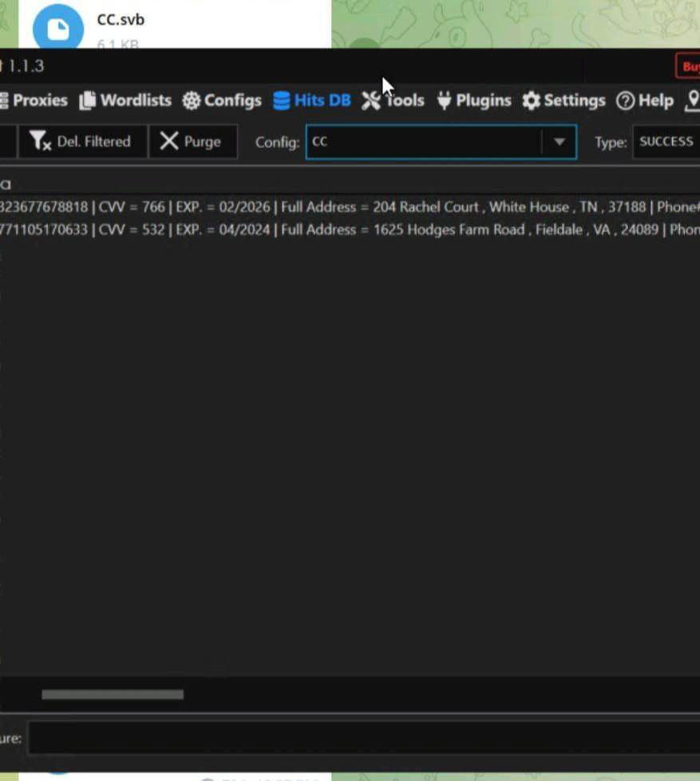Open the Tools tab

[393, 100]
